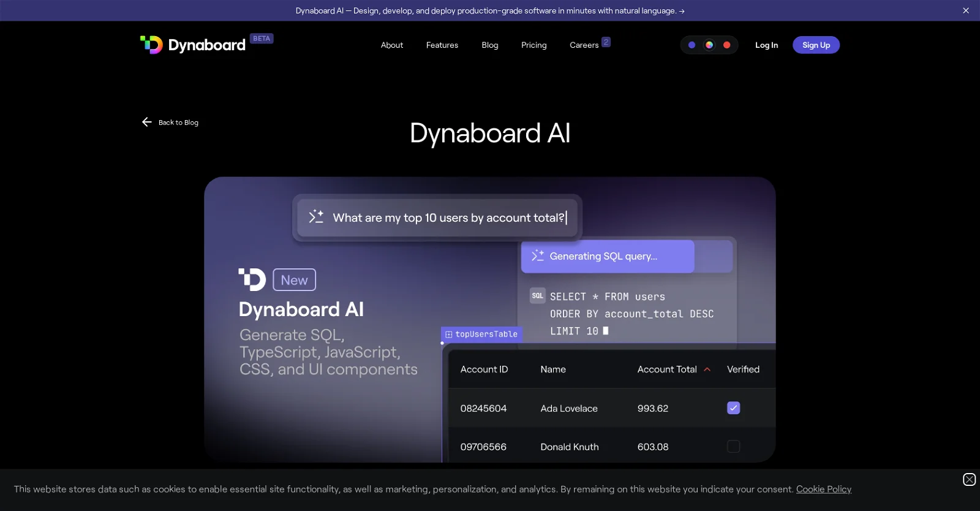Screen dimensions: 980x511
Task: Sort by Account Total column arrow
Action: click(707, 369)
